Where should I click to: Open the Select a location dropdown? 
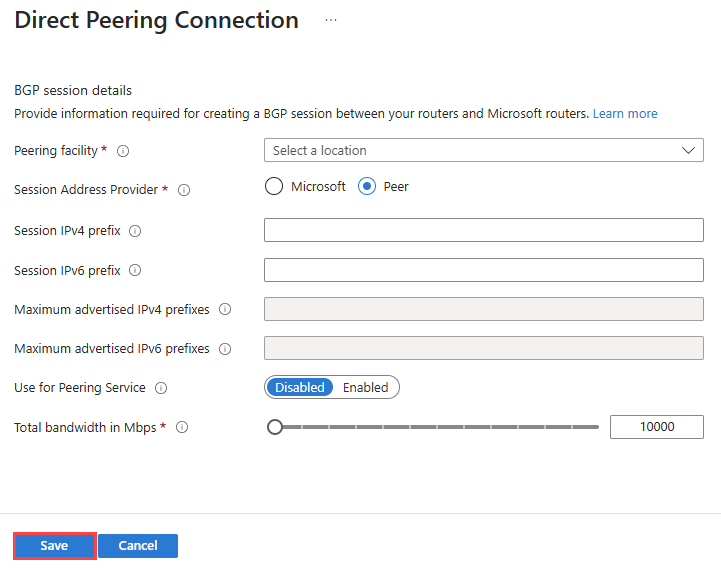(x=470, y=150)
